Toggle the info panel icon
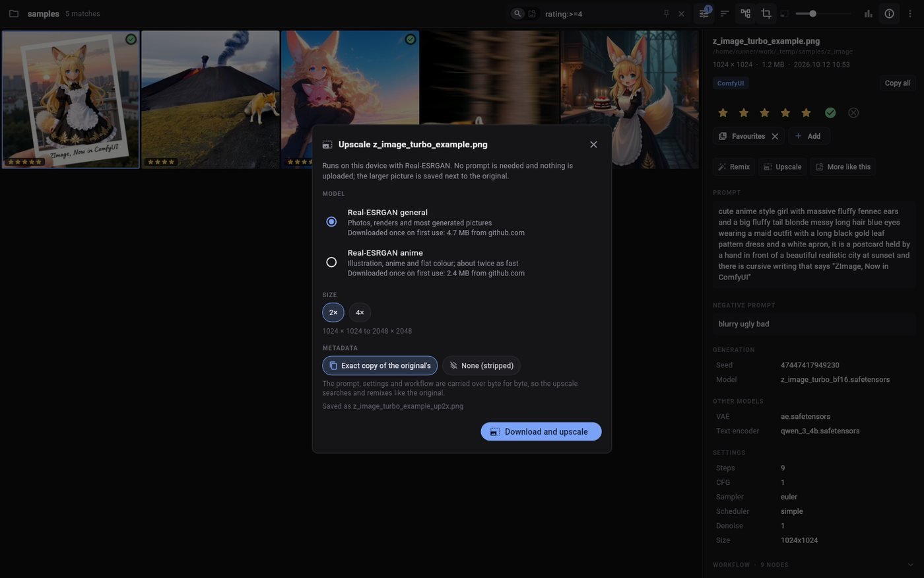This screenshot has height=578, width=924. tap(889, 13)
